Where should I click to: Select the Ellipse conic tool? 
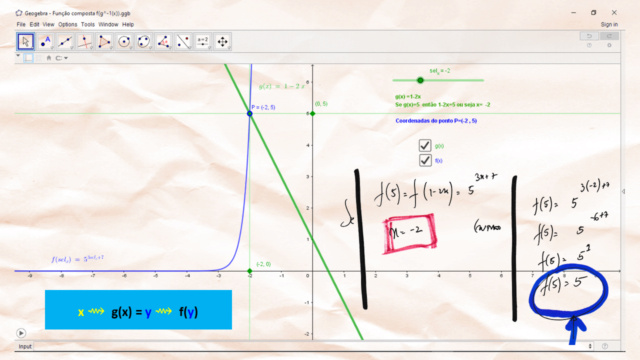tap(144, 42)
